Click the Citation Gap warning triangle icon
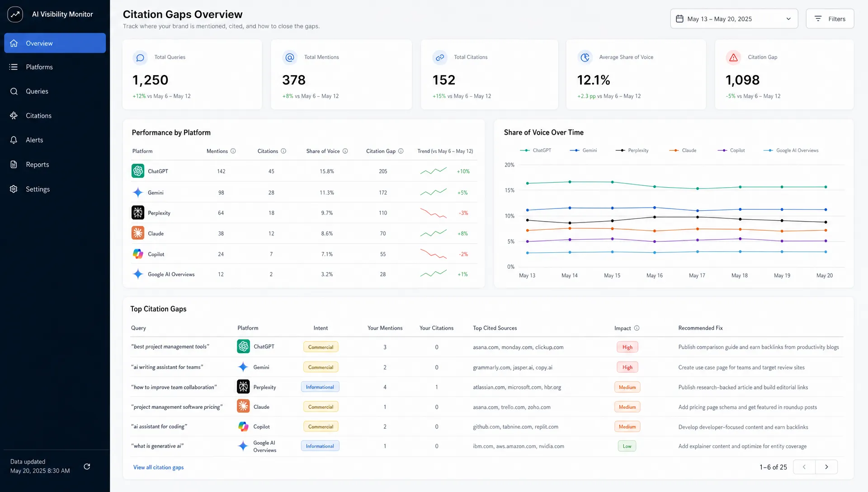 point(733,57)
